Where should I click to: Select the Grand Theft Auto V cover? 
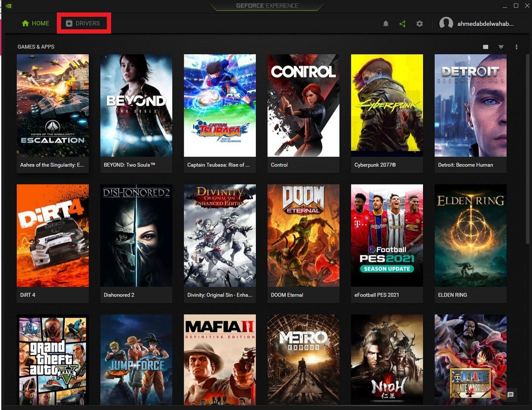pyautogui.click(x=53, y=360)
